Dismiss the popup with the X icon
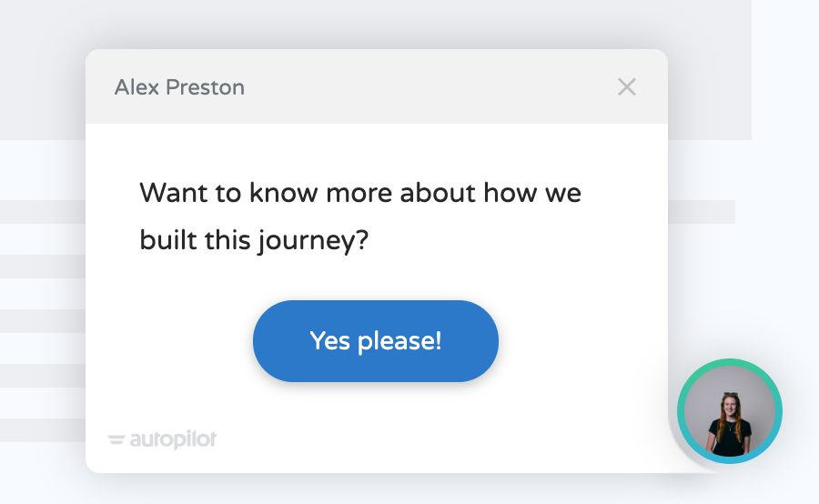The image size is (819, 504). coord(626,87)
